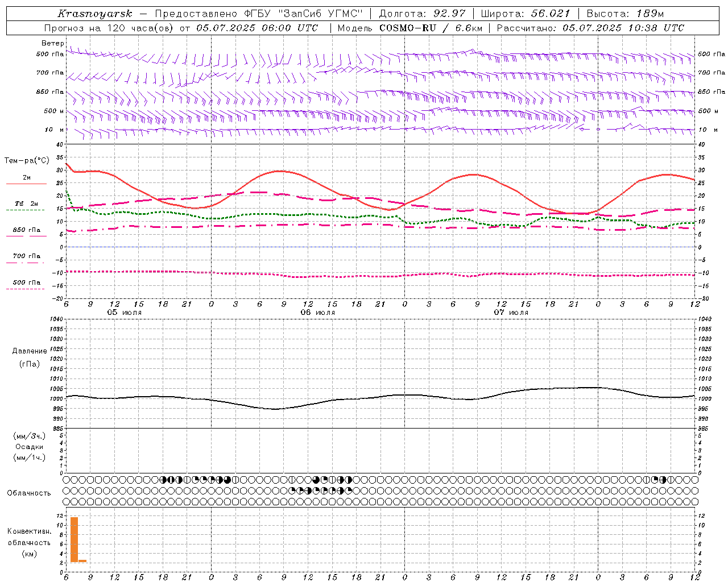Click the tall orange convective cloud bar
728x582 pixels.
click(75, 539)
